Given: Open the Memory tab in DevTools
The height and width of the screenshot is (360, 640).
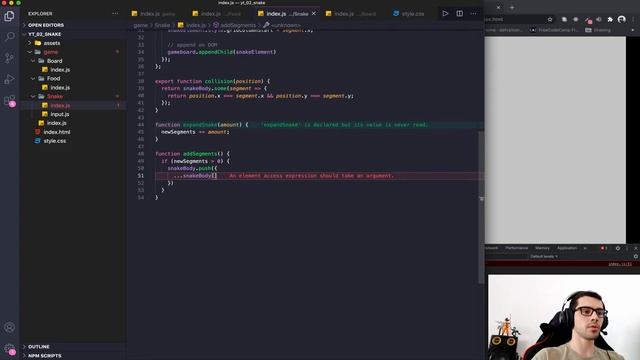Looking at the screenshot, I should tap(542, 248).
